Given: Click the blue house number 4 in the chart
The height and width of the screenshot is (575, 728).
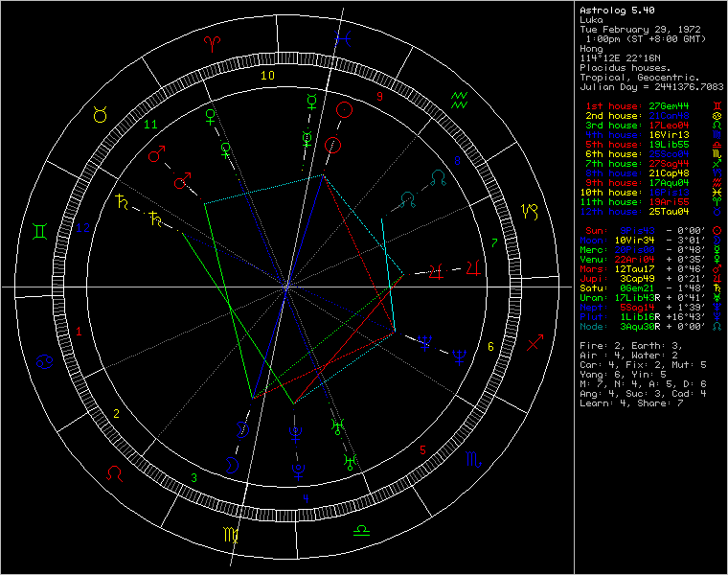Looking at the screenshot, I should (306, 499).
